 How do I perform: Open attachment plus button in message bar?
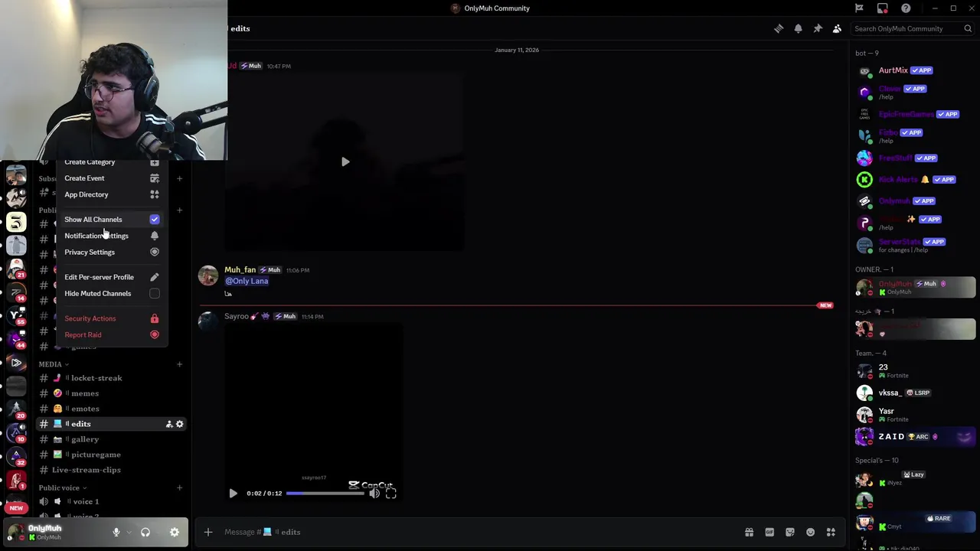click(x=207, y=532)
